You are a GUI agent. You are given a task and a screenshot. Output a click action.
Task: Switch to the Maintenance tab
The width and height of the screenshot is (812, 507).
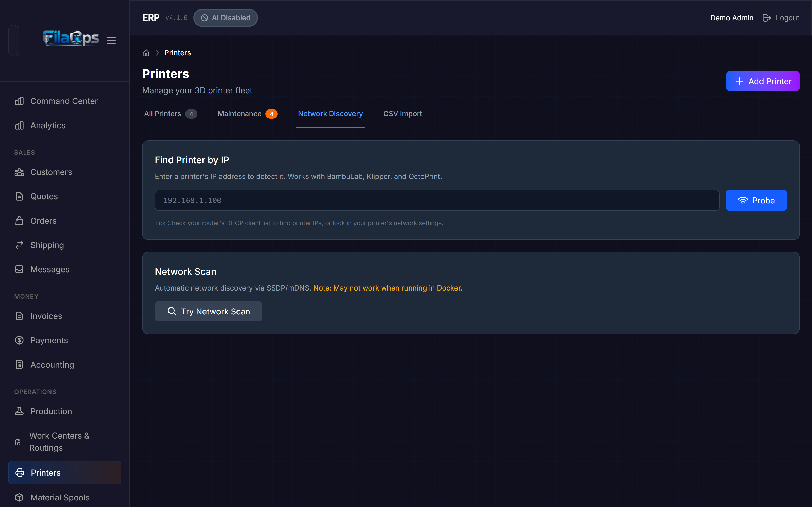247,114
